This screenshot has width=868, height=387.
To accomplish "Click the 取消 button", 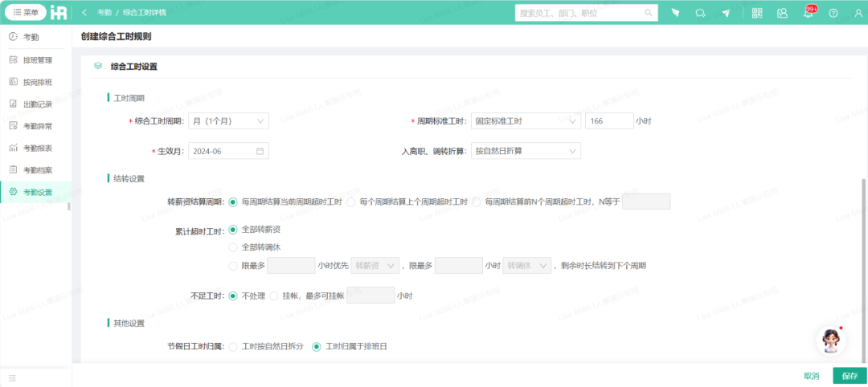I will pos(812,376).
